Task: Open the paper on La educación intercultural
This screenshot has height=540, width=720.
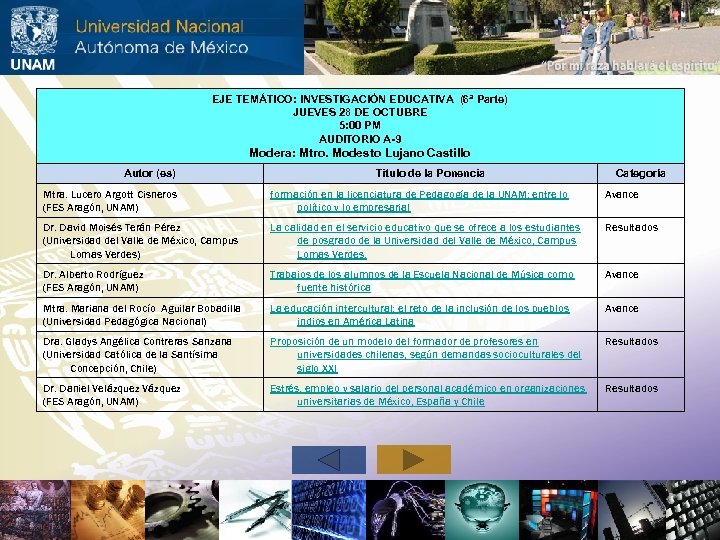Action: tap(420, 315)
